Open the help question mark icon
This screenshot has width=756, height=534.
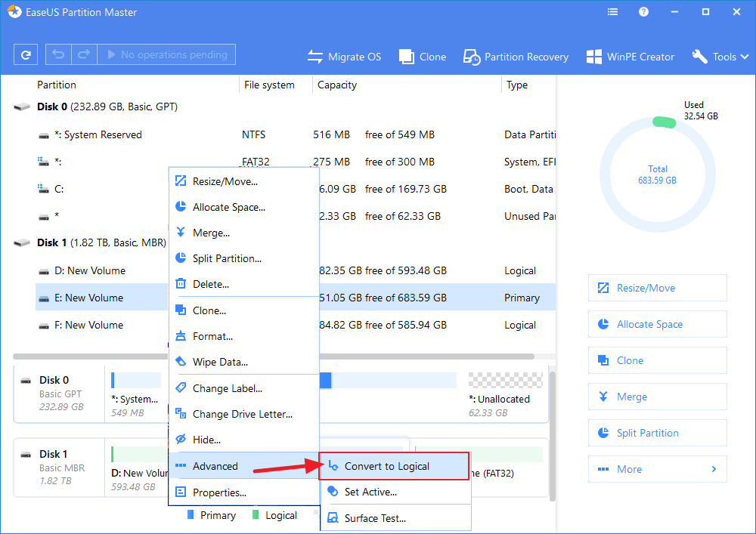point(643,12)
